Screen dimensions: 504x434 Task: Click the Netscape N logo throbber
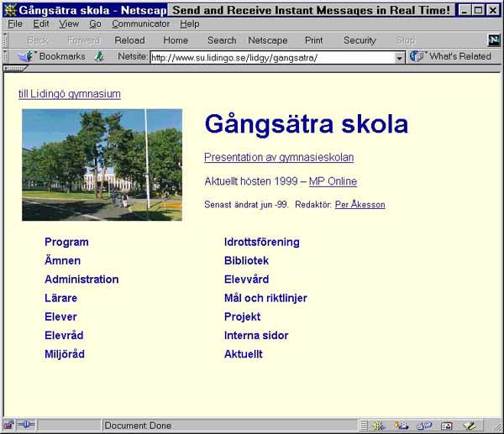(x=493, y=40)
